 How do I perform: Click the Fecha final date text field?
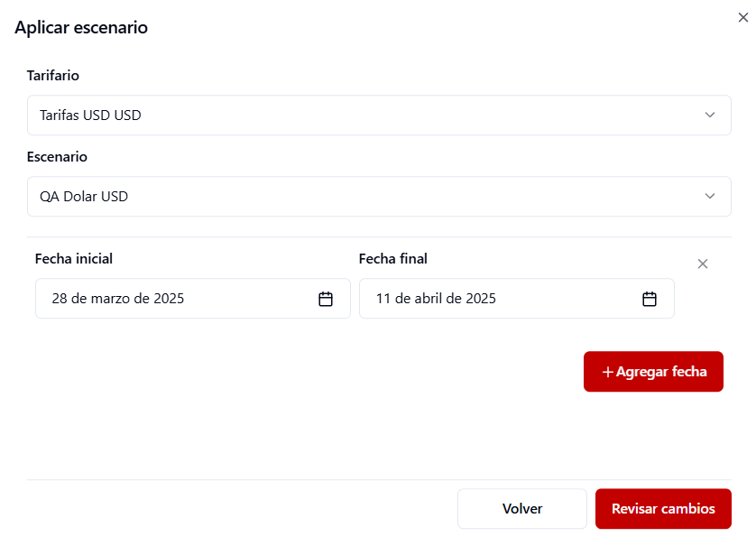pyautogui.click(x=496, y=299)
